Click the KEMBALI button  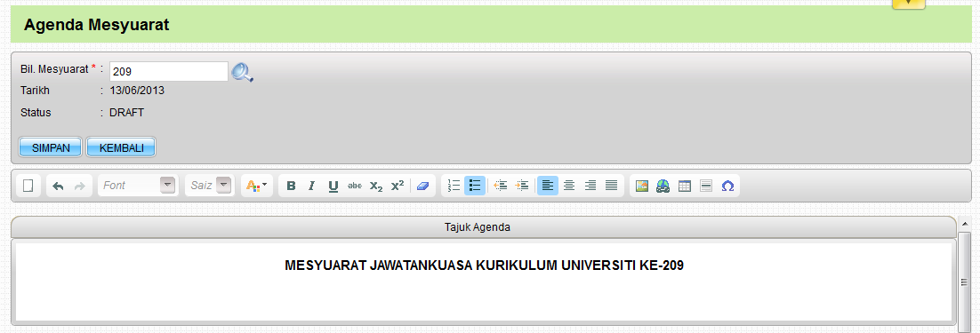coord(121,147)
